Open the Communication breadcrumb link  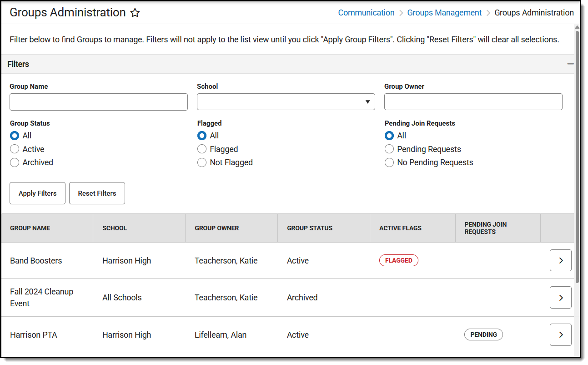[366, 13]
